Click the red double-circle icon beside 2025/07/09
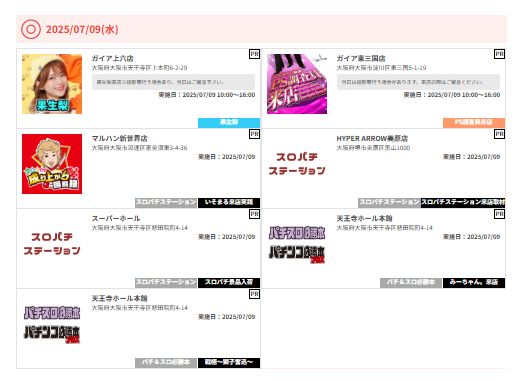Screen dimensions: 521x381 (31, 29)
